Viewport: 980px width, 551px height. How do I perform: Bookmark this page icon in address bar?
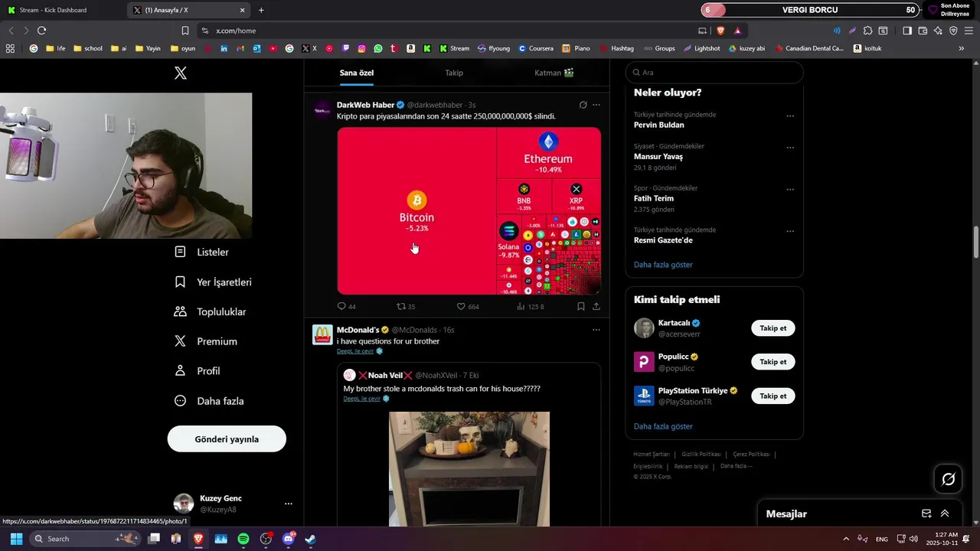[x=185, y=31]
